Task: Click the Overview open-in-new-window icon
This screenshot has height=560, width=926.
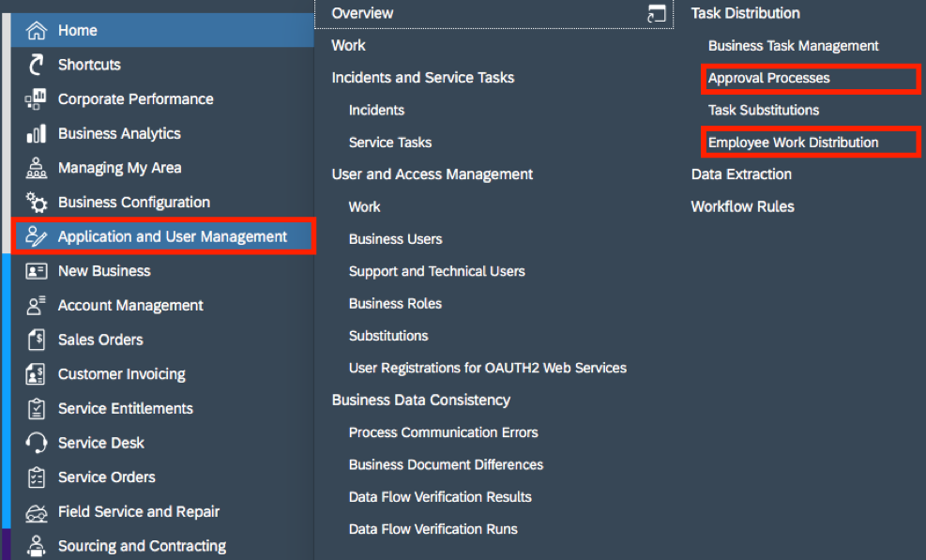Action: pos(656,13)
